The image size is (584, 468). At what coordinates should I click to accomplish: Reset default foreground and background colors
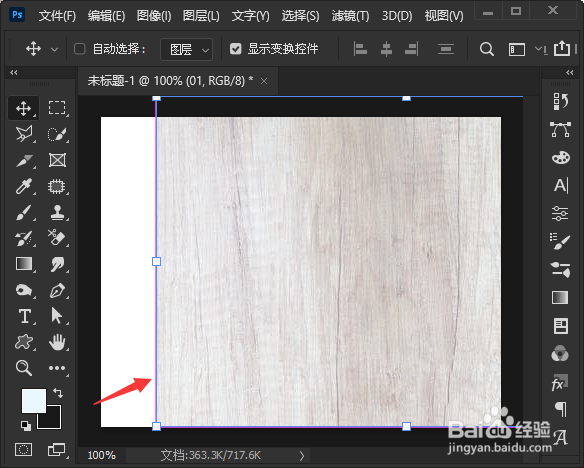click(x=26, y=425)
